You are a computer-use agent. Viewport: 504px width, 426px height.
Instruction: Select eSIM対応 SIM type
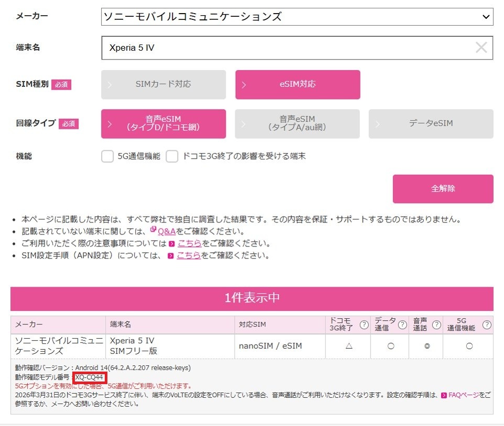(298, 84)
